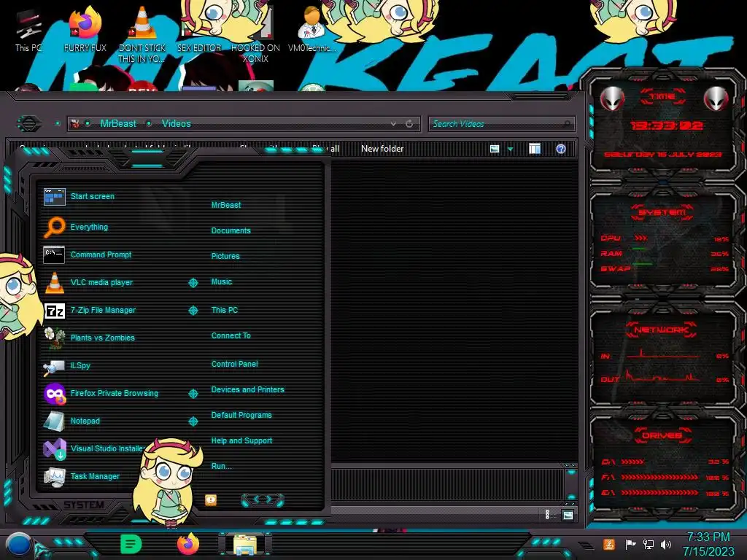Open Help and Support

tap(241, 441)
